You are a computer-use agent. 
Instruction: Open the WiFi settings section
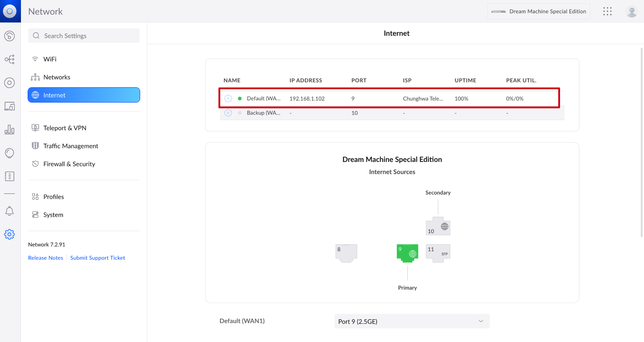point(50,59)
